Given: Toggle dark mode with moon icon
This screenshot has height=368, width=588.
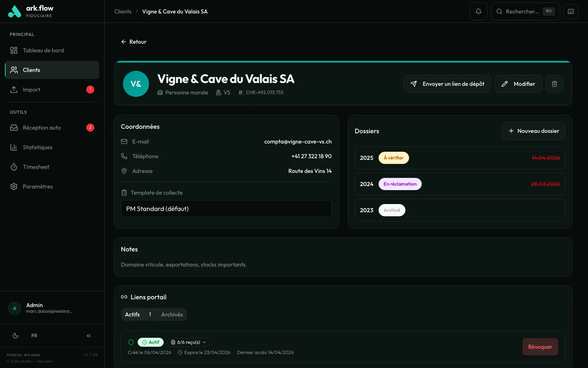Looking at the screenshot, I should click(x=16, y=336).
